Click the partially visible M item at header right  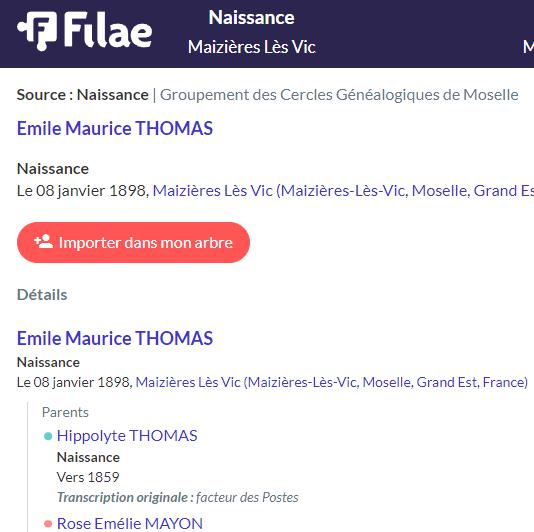click(528, 47)
